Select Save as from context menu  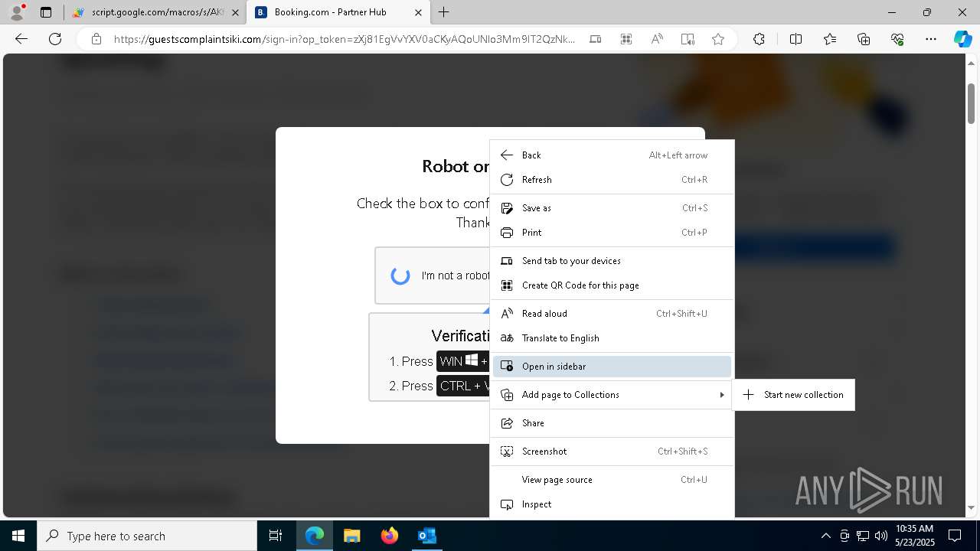coord(612,208)
